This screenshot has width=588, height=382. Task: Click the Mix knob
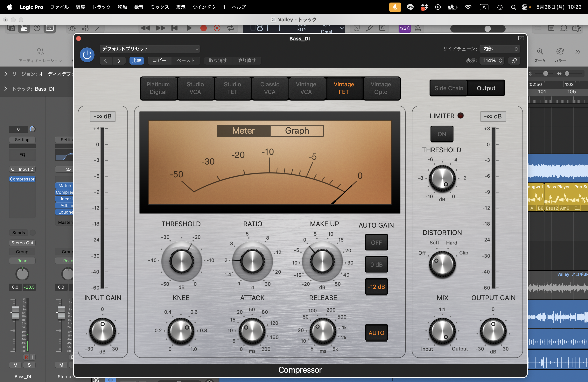(442, 331)
